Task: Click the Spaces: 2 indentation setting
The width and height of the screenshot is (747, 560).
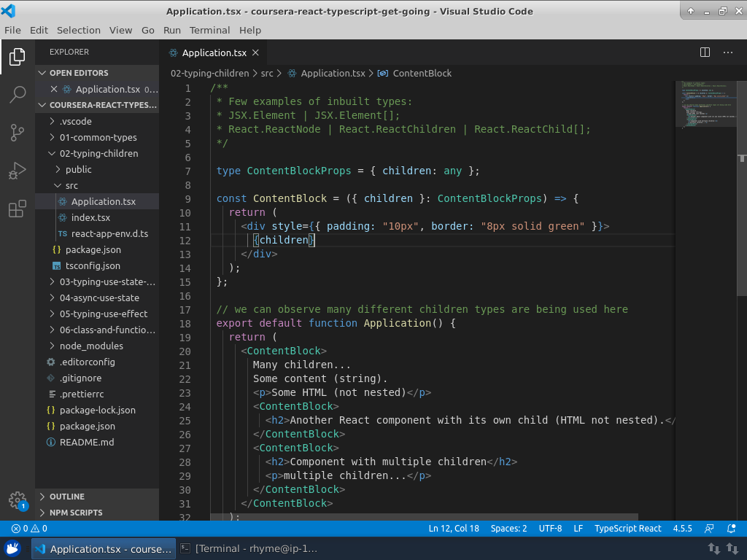Action: pyautogui.click(x=508, y=528)
